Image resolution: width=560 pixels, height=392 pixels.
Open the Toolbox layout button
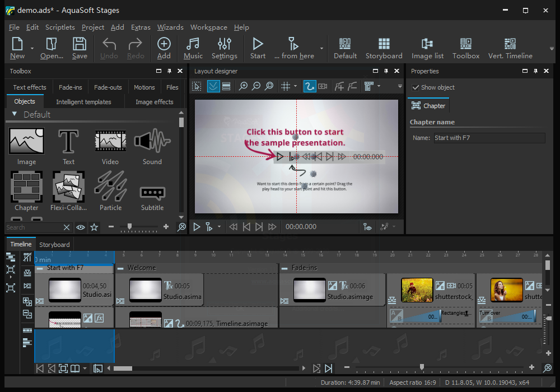pos(466,48)
